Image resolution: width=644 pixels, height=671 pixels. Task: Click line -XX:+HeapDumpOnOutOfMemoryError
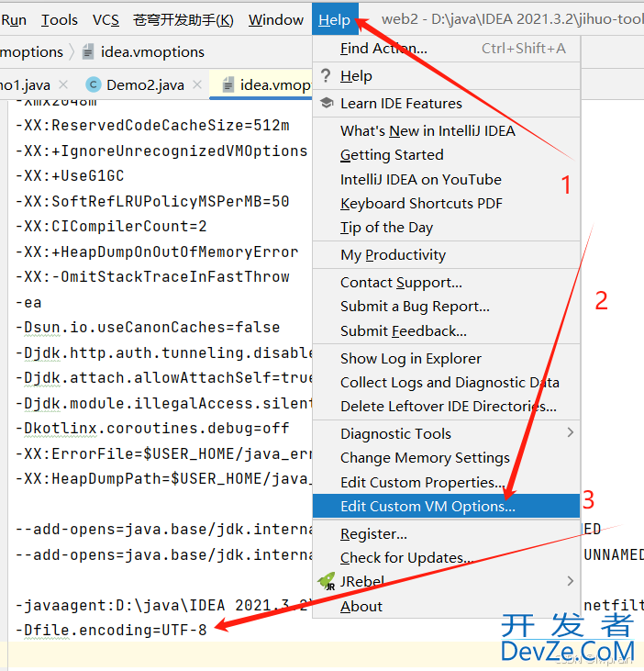click(x=157, y=252)
